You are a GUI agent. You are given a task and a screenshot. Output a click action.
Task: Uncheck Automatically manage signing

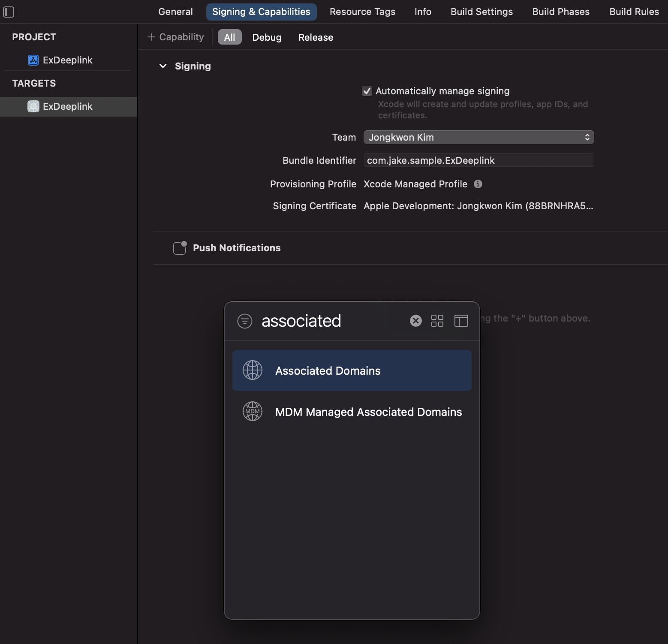[x=367, y=91]
